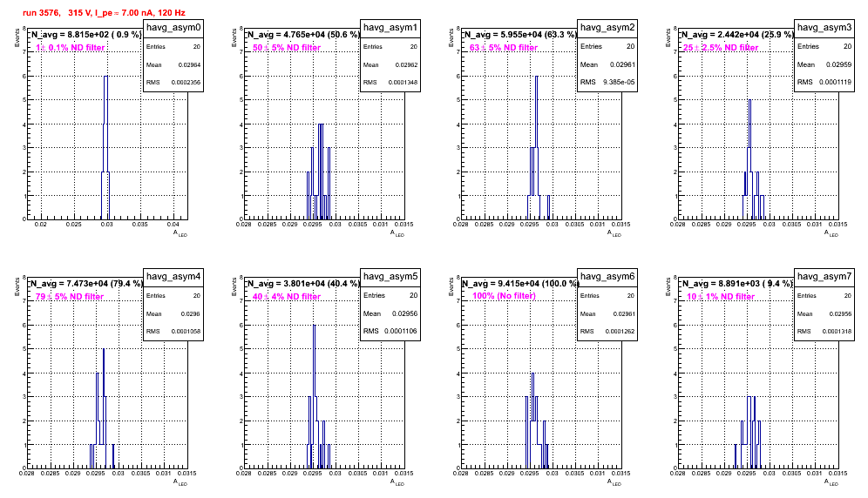Viewport: 868px width, 498px height.
Task: Pick the magenta '100% (No filter)' label
Action: click(505, 296)
